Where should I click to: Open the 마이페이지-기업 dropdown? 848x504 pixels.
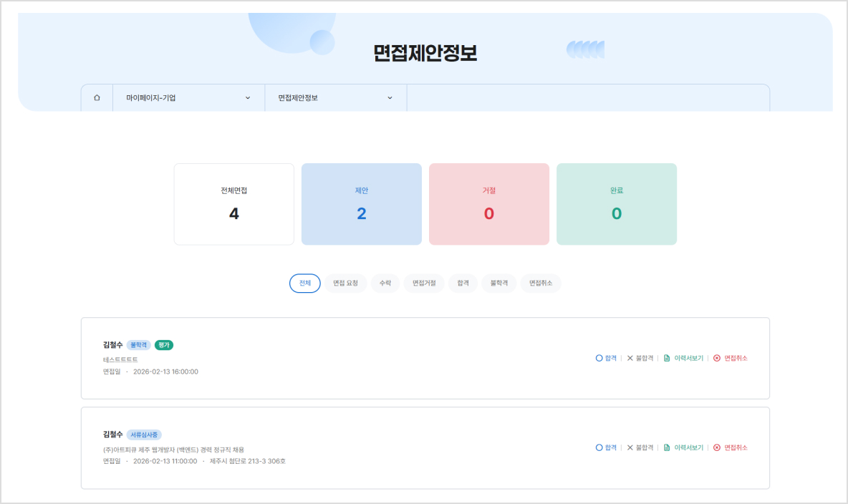coord(188,97)
